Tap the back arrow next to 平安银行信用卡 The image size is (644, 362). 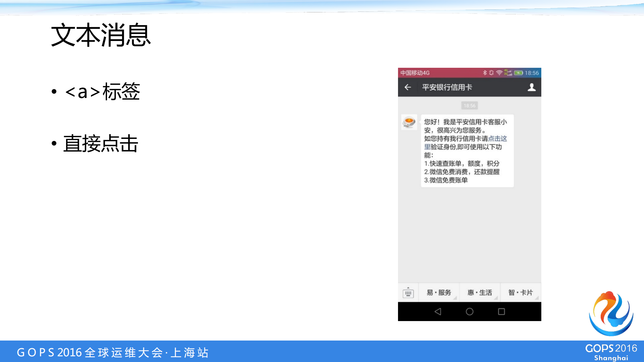[408, 87]
